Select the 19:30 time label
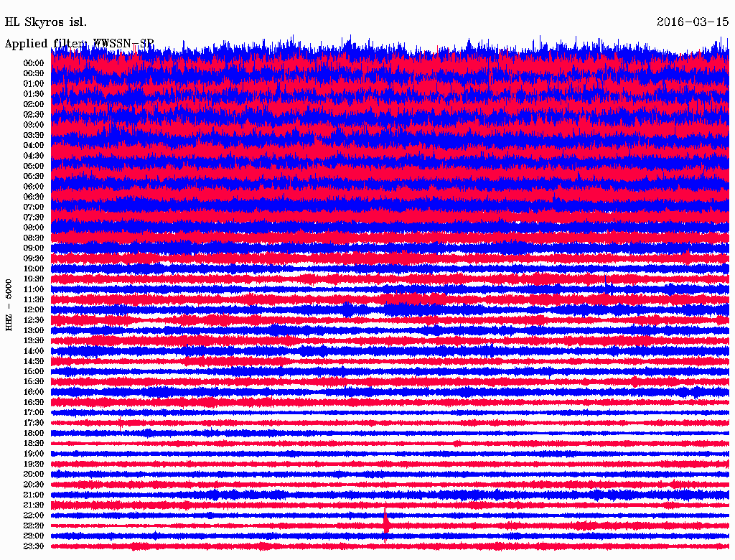 pos(34,464)
